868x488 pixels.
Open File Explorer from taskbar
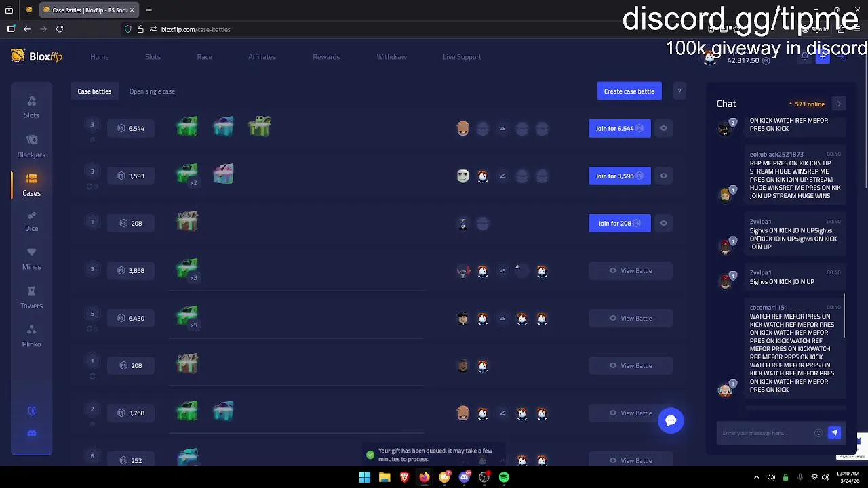(384, 477)
